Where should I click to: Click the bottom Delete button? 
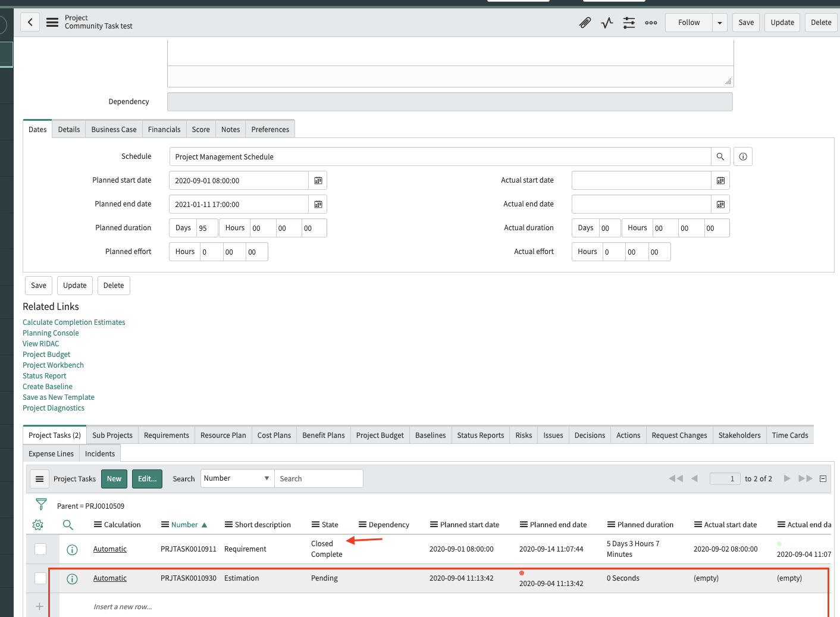point(114,286)
